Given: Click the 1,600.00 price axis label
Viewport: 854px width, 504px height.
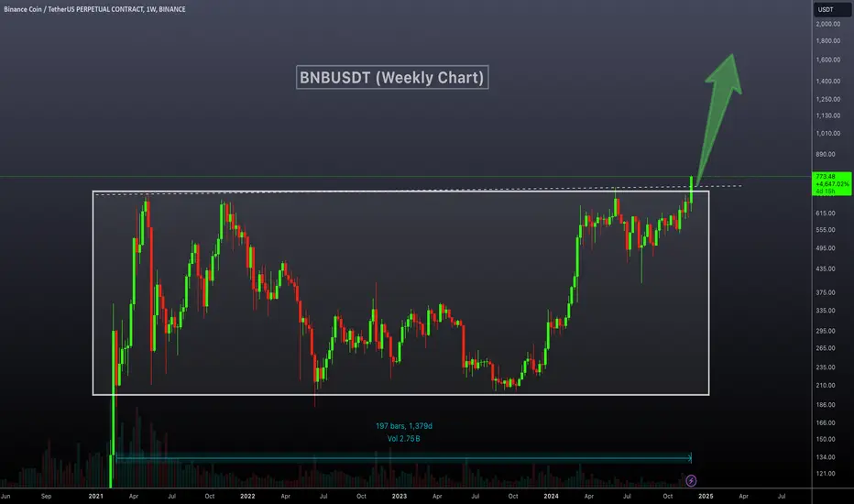Looking at the screenshot, I should click(x=827, y=60).
